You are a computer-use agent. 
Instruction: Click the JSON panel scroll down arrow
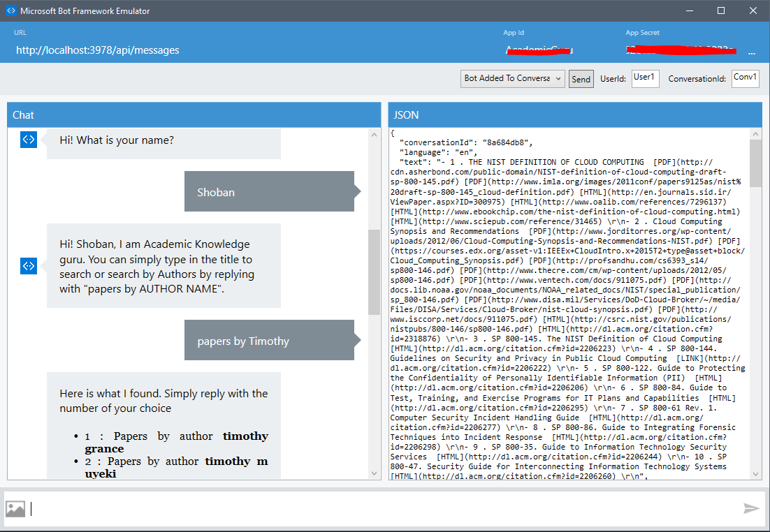click(x=755, y=473)
